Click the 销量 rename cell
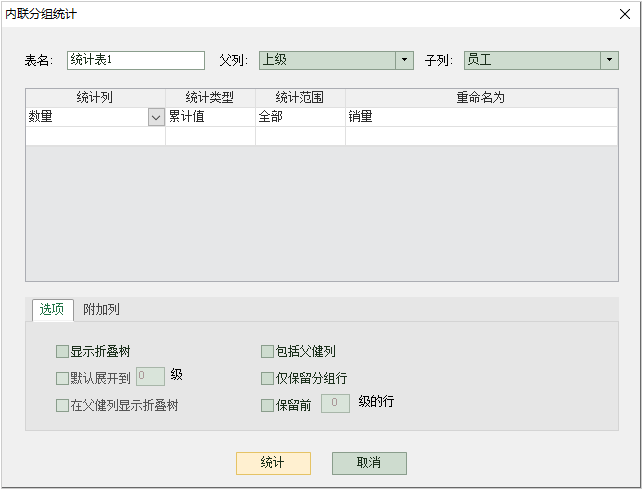 480,117
